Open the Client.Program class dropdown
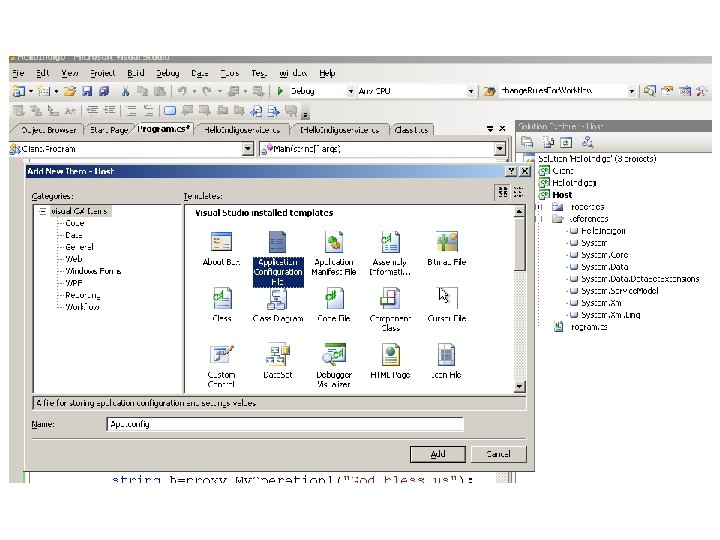Screen dimensions: 720x540 pos(248,149)
